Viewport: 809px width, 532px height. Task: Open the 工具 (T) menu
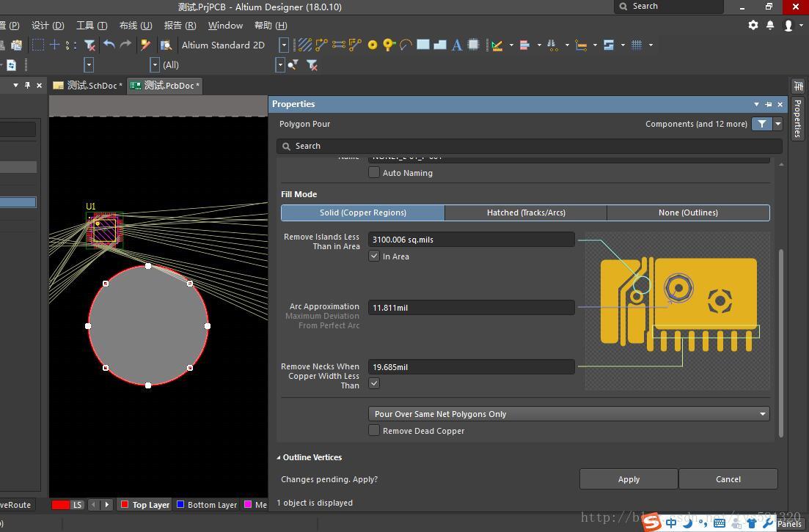[x=92, y=25]
